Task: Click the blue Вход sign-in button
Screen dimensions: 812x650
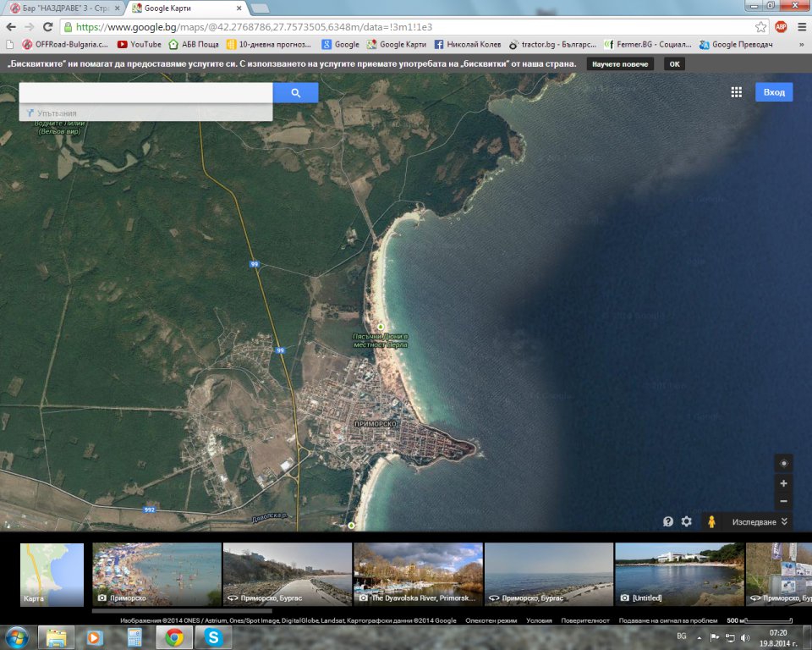Action: (774, 92)
